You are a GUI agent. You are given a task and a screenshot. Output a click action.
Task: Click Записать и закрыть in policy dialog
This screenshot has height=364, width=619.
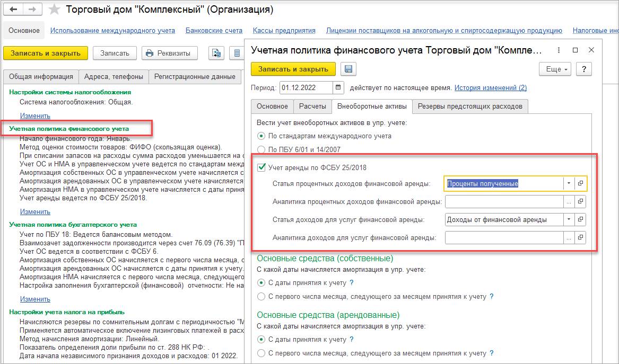[293, 69]
